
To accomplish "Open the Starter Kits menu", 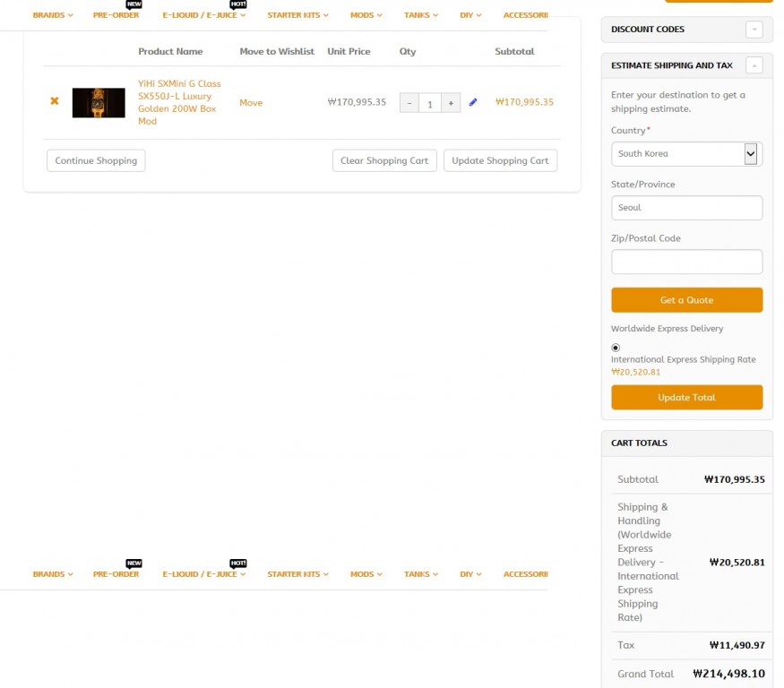I will tap(297, 15).
